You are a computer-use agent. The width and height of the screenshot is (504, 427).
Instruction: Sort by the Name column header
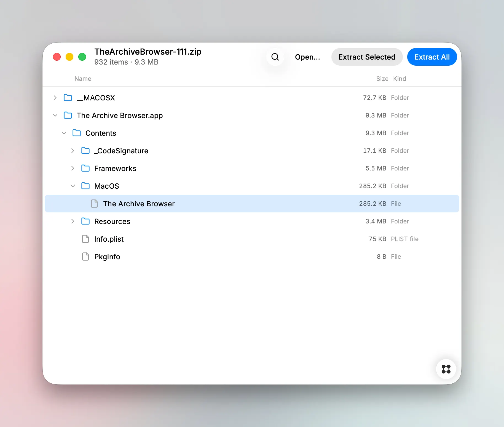coord(83,79)
